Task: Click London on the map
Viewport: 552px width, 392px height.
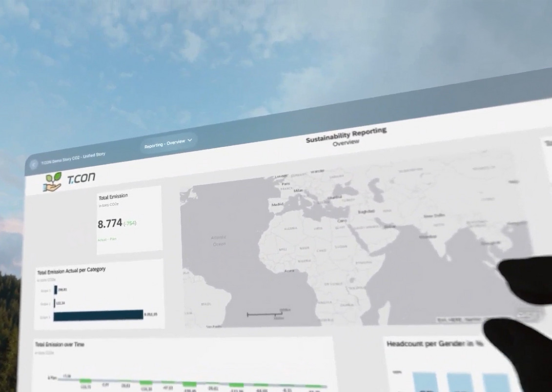Action: click(x=281, y=176)
